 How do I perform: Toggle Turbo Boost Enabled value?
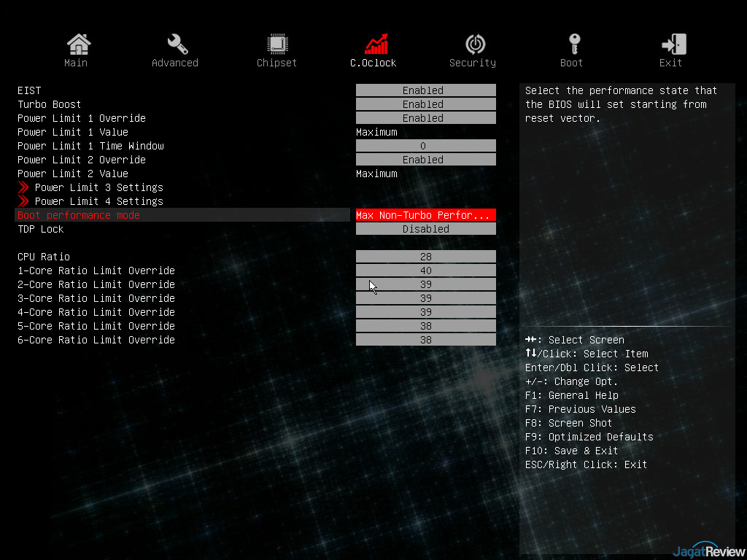(425, 104)
